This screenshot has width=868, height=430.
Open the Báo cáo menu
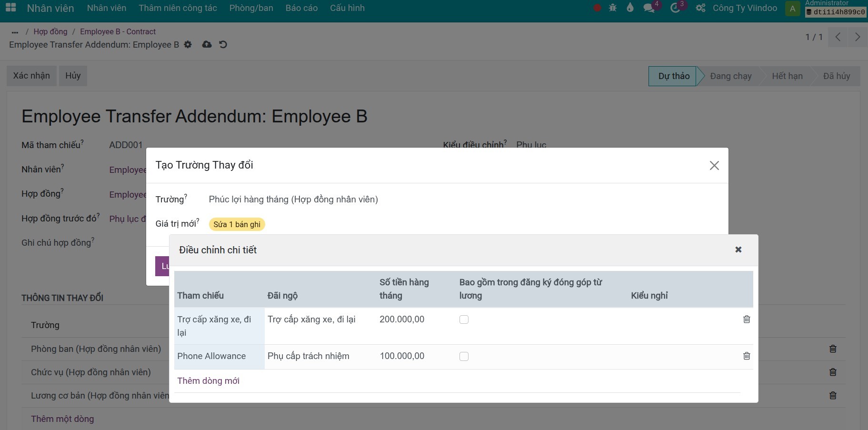click(x=301, y=8)
